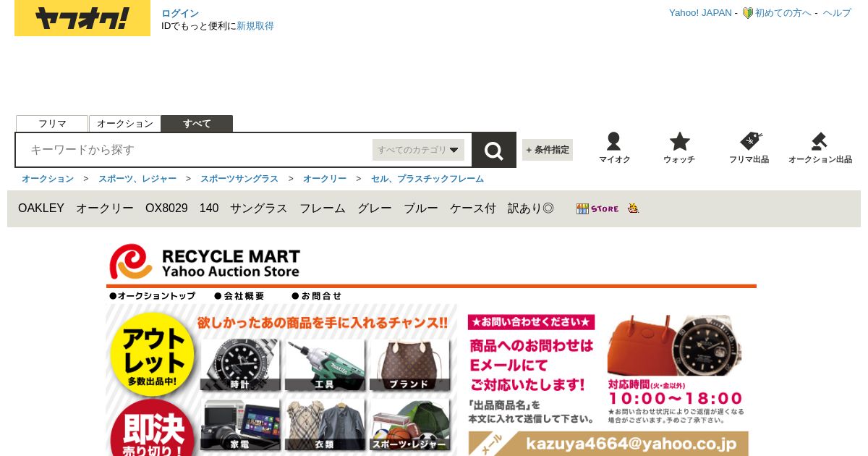This screenshot has width=868, height=456.
Task: Click the Recycle Mart store logo
Action: click(205, 261)
